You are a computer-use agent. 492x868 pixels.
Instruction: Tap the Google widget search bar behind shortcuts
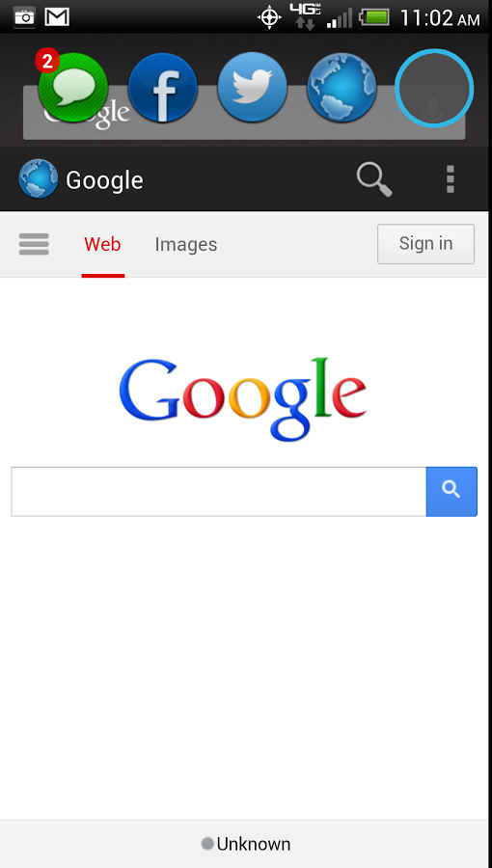click(244, 113)
